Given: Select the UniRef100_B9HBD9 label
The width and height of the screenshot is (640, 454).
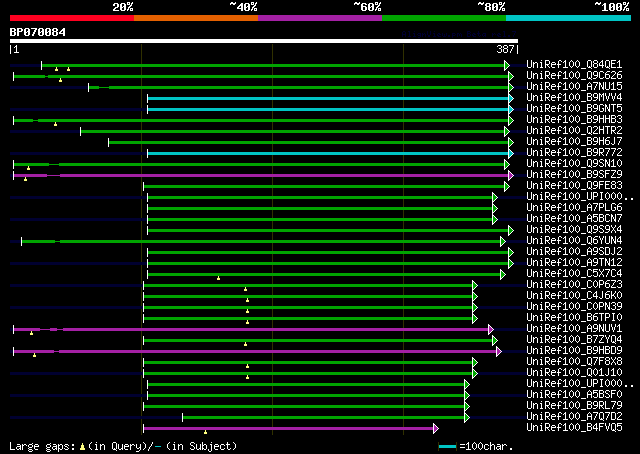Looking at the screenshot, I should pyautogui.click(x=574, y=351).
